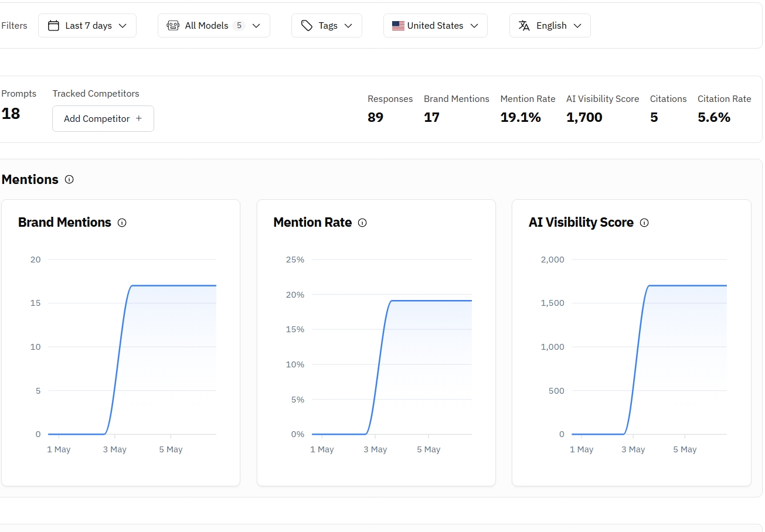Click the Mentions section heading
This screenshot has width=765, height=532.
[30, 179]
